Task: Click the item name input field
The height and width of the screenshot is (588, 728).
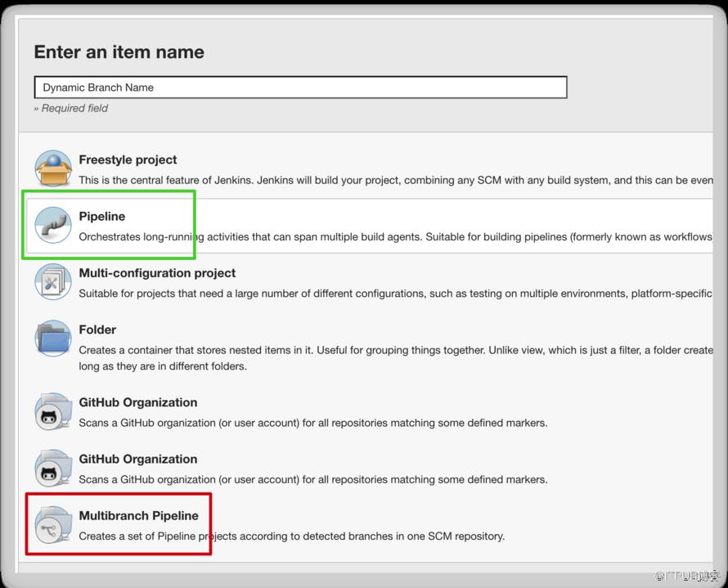Action: coord(300,88)
